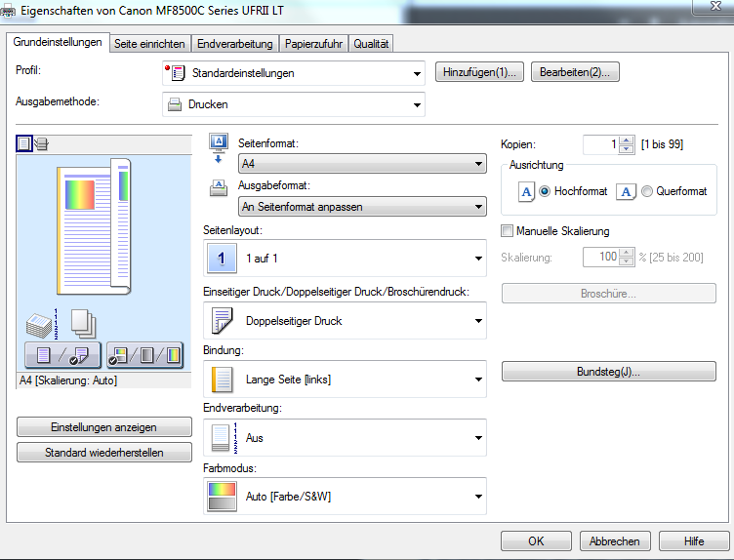
Task: Open the Endverarbeitung dropdown arrow
Action: pos(478,437)
